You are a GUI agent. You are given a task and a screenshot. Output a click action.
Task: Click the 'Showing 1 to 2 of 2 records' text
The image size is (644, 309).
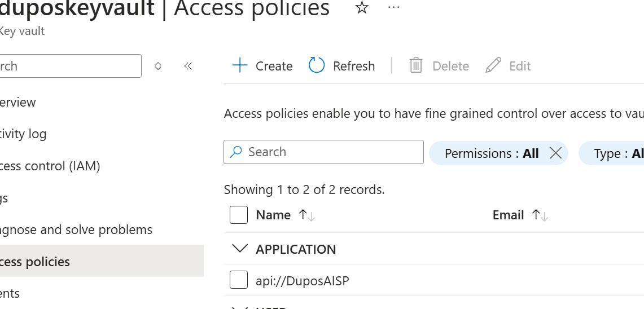[x=304, y=189]
